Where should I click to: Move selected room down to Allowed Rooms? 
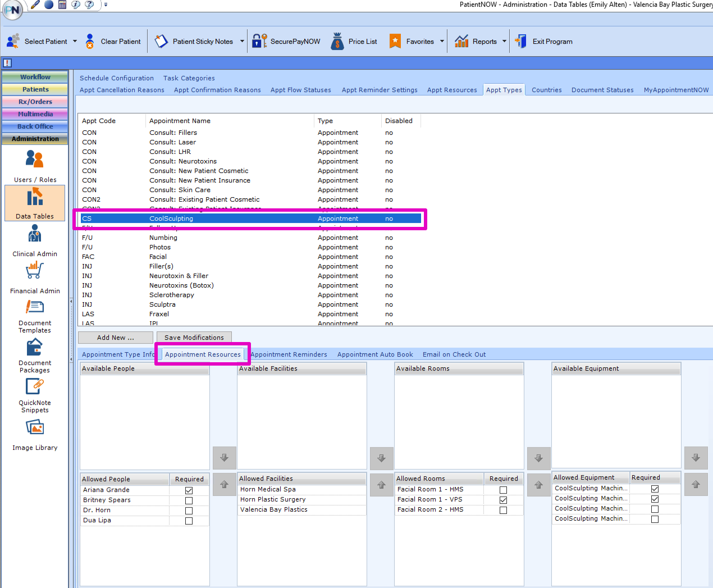pos(539,458)
